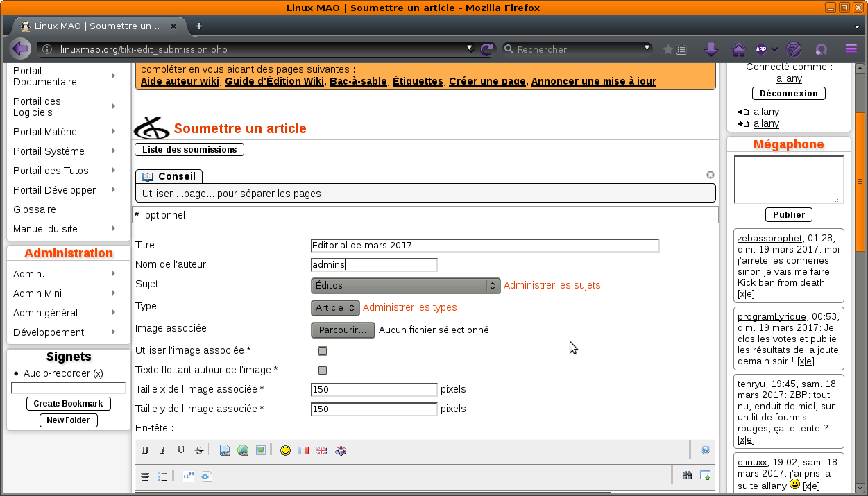The height and width of the screenshot is (496, 868).
Task: Open the Firefox downloads arrow
Action: coord(710,49)
